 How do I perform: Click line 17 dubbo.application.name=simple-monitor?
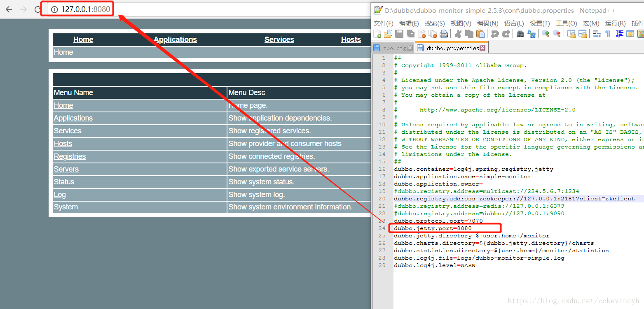[462, 177]
